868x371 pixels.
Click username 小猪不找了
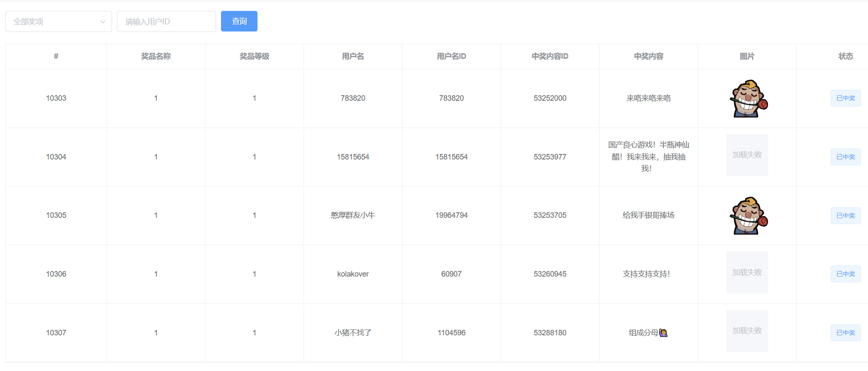click(353, 333)
